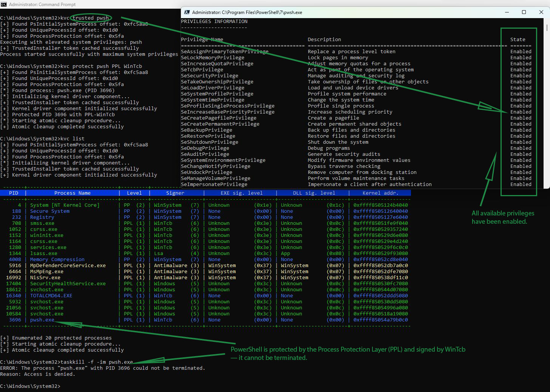
Task: Select the PowerShell window title bar text
Action: [247, 12]
